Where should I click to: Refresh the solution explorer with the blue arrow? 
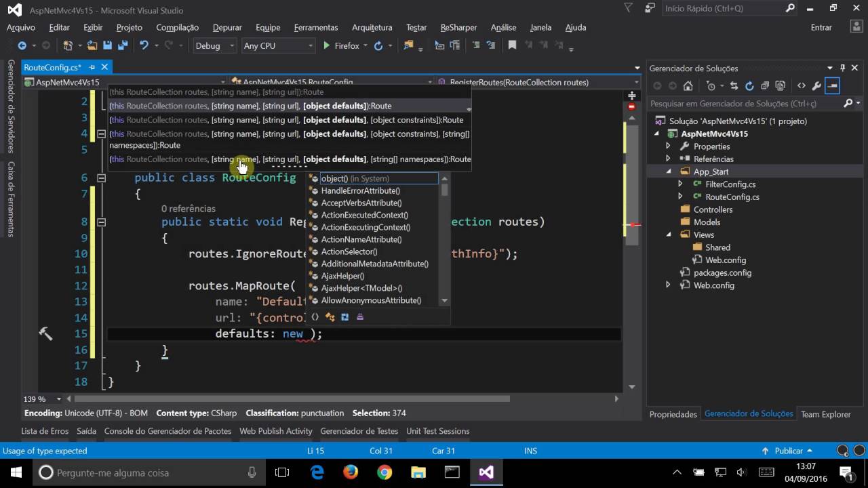click(749, 86)
